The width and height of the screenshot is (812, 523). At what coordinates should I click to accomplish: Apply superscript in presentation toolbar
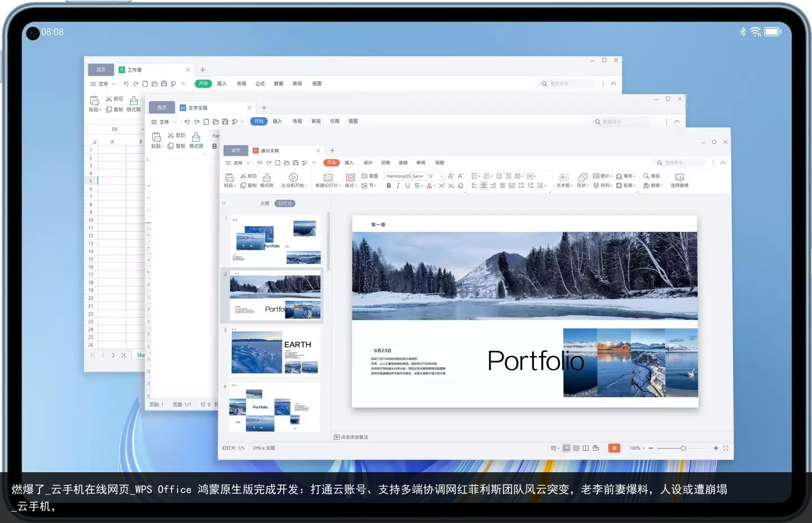442,186
